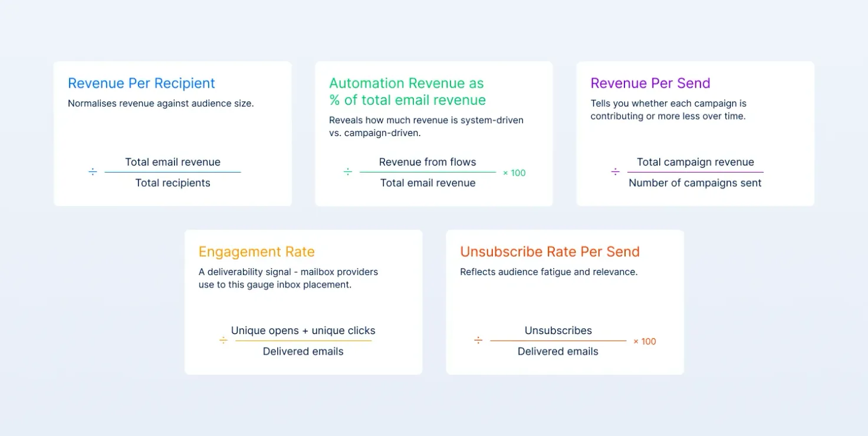Select the Automation Revenue as % heading
Viewport: 868px width, 436px height.
click(407, 91)
